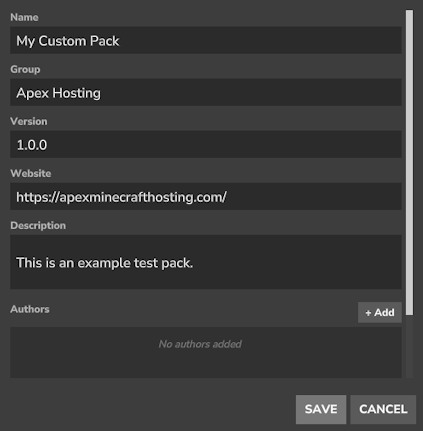Cancel the pack settings dialog
The image size is (423, 431).
[383, 409]
